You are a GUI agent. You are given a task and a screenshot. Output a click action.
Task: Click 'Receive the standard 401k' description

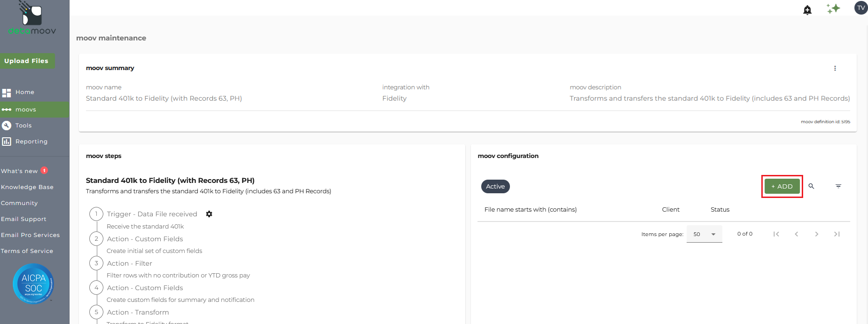(x=145, y=227)
